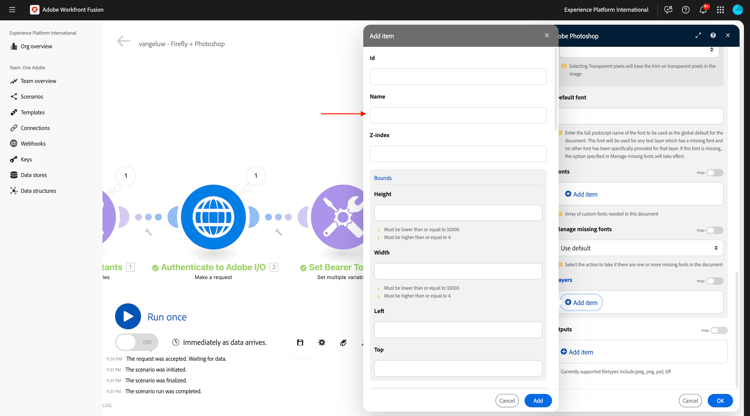
Task: Click the Photoshop panel scrollbar
Action: [x=737, y=328]
